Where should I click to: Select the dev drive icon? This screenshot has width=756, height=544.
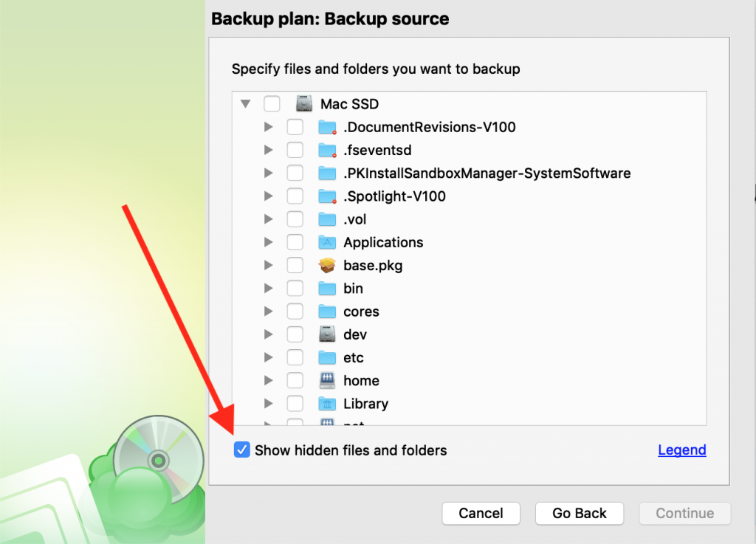[x=327, y=334]
